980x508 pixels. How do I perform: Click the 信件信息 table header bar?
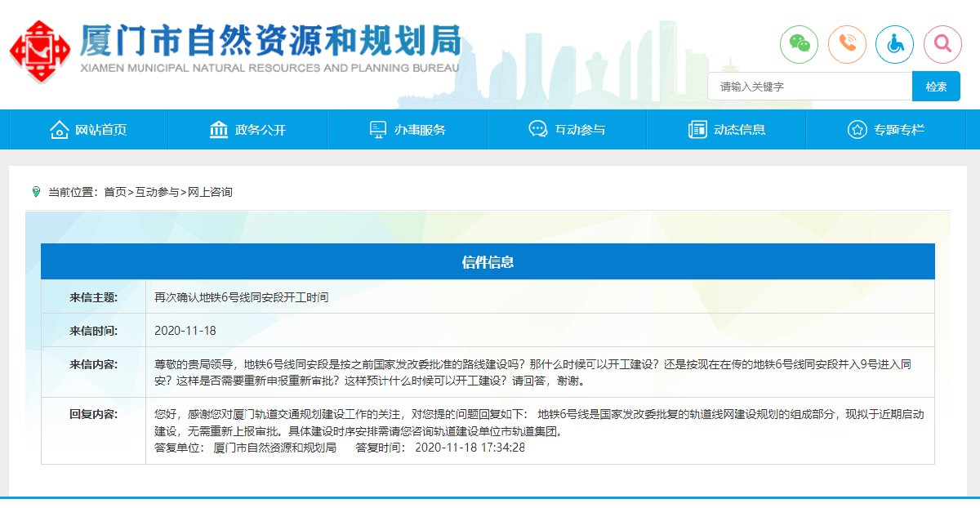488,261
